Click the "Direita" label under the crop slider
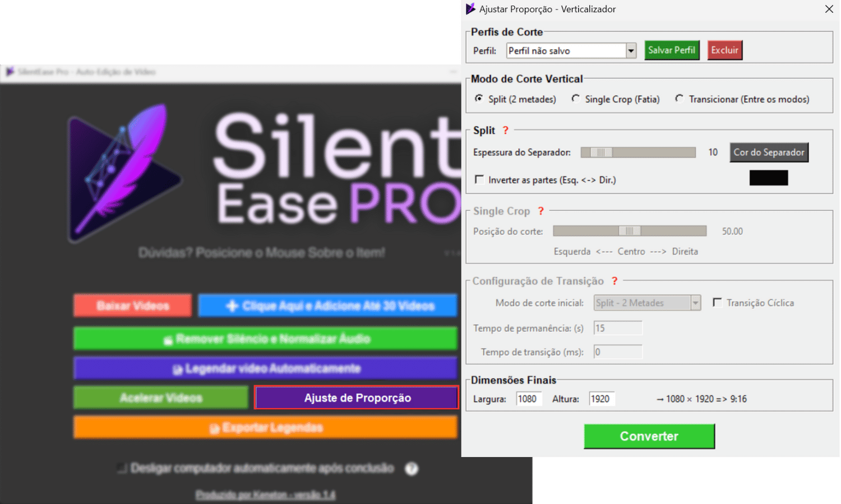Viewport: 841px width, 504px height. coord(685,251)
